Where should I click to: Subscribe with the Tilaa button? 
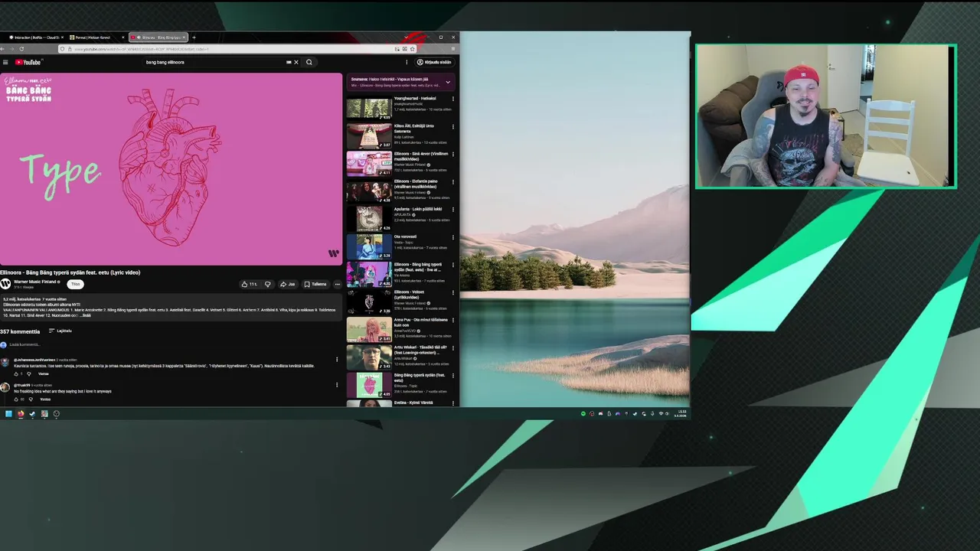[x=75, y=284]
